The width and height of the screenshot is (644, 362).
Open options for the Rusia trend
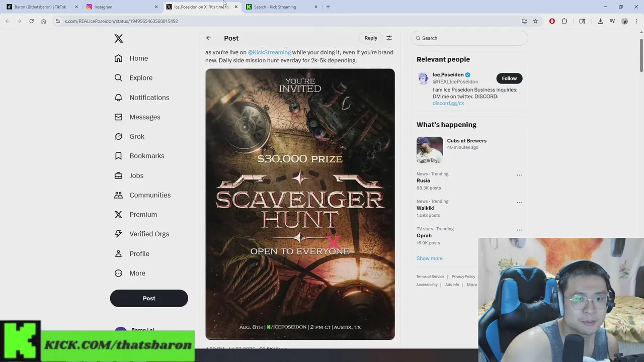tap(519, 175)
